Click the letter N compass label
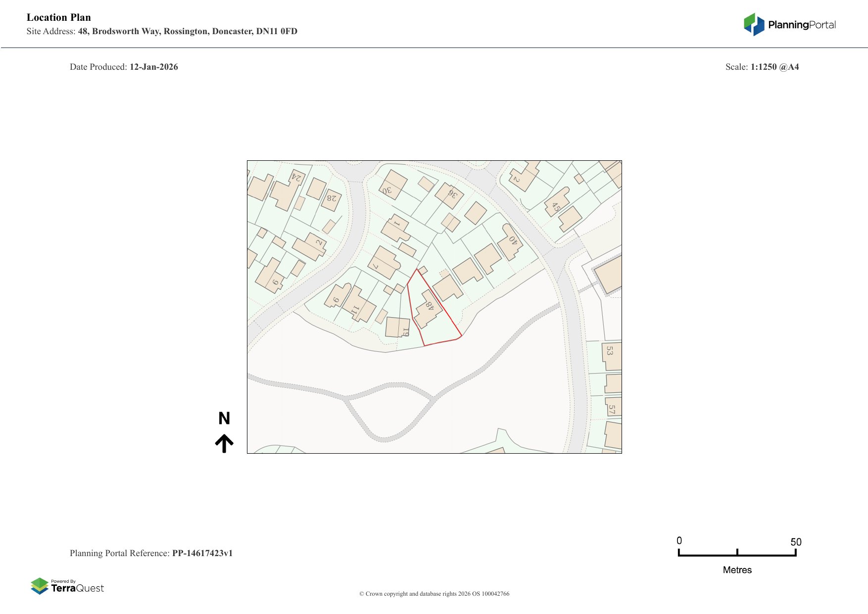 [224, 419]
